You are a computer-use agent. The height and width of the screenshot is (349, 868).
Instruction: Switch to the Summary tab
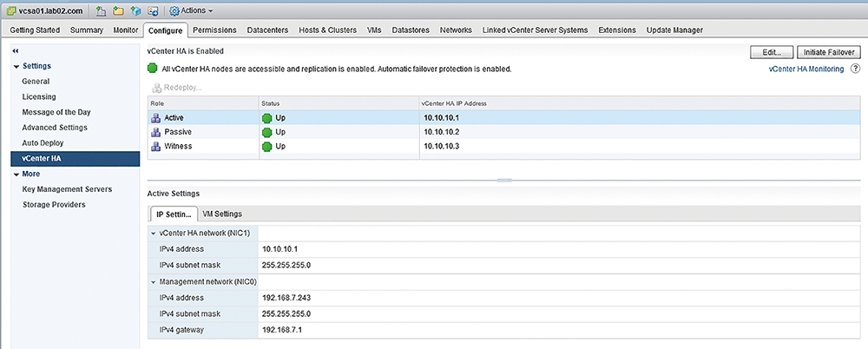[x=86, y=30]
